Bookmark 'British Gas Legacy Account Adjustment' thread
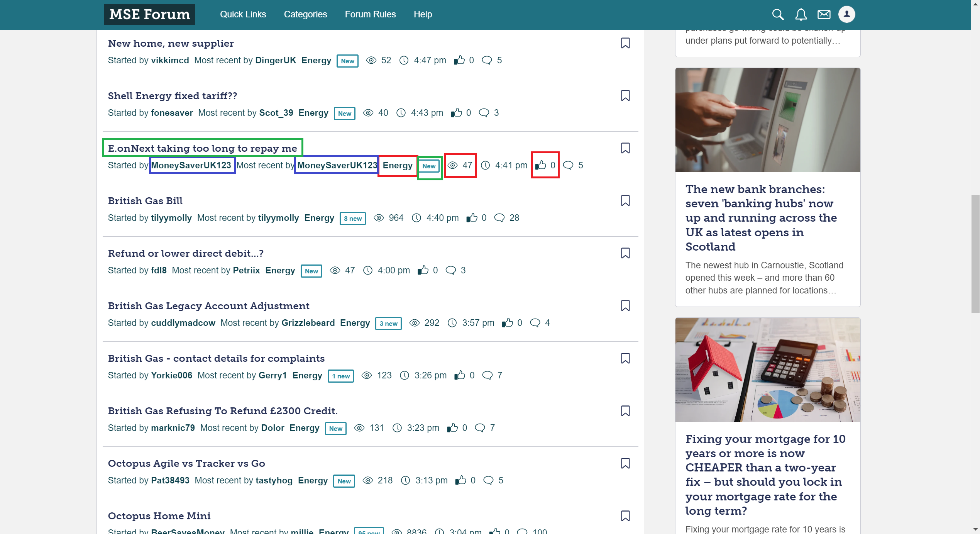The height and width of the screenshot is (534, 980). tap(625, 305)
